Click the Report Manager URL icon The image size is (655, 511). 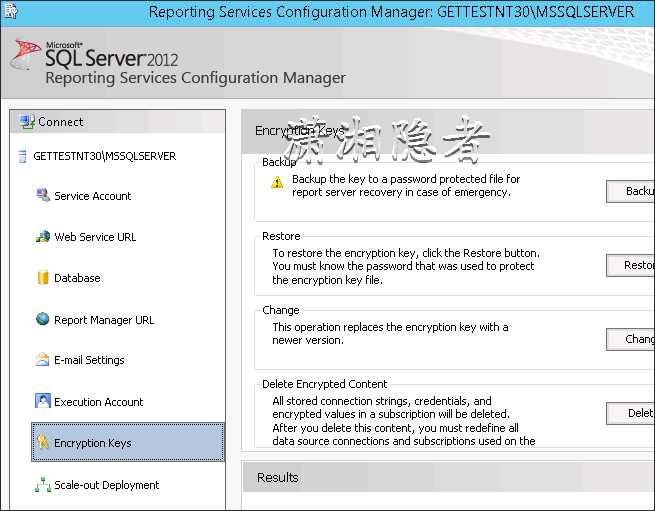tap(43, 320)
